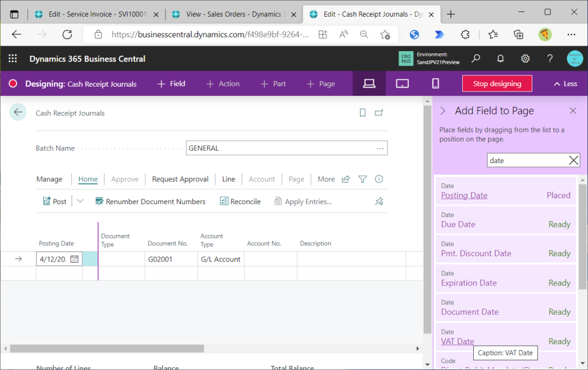The height and width of the screenshot is (370, 588).
Task: Open page in a new window
Action: pos(379,113)
